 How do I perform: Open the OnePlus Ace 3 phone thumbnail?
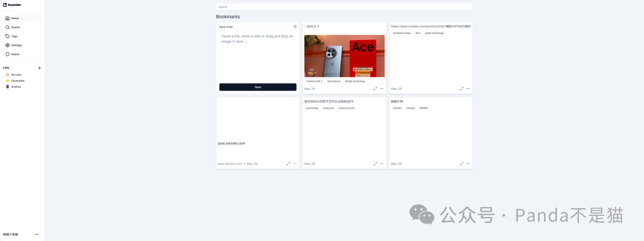[344, 56]
